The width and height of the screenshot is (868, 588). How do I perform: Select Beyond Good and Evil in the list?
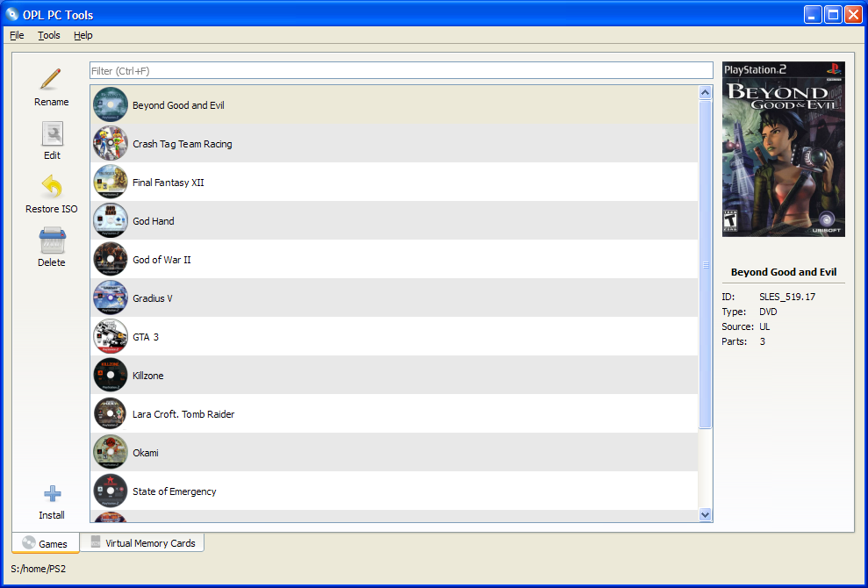click(x=394, y=104)
